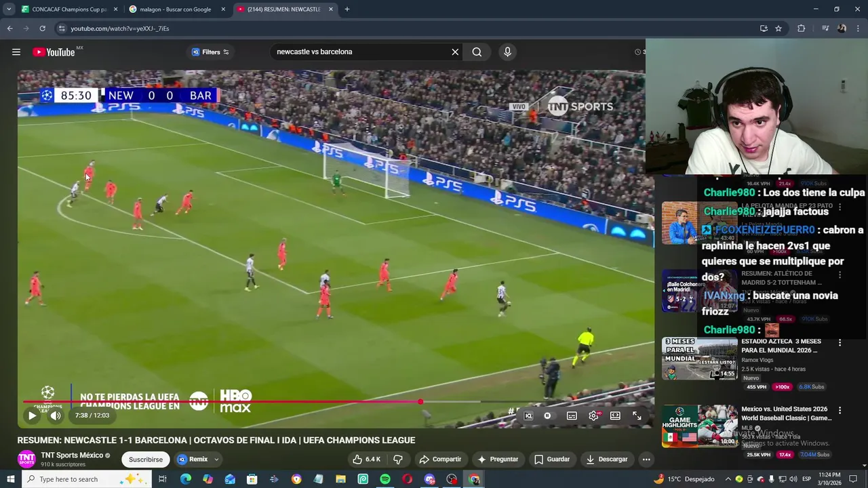Viewport: 868px width, 488px height.
Task: Dislike the video with thumbs down
Action: (398, 459)
